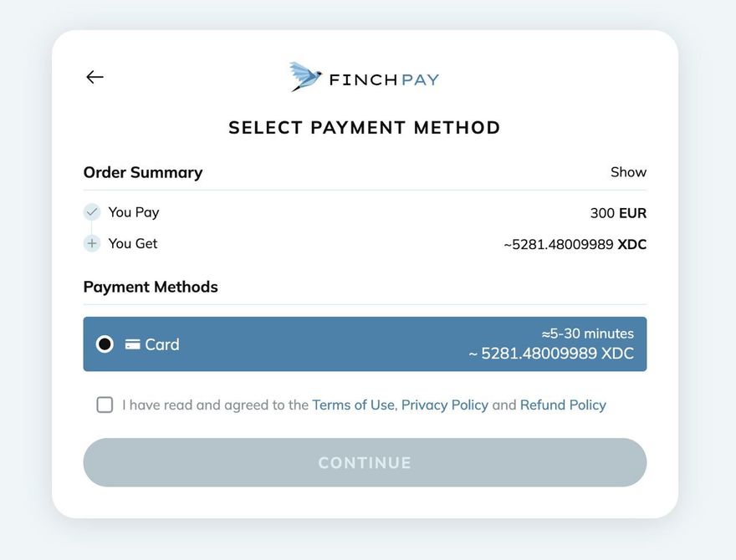Click the FinchPay bird logo
736x560 pixels.
coord(306,76)
